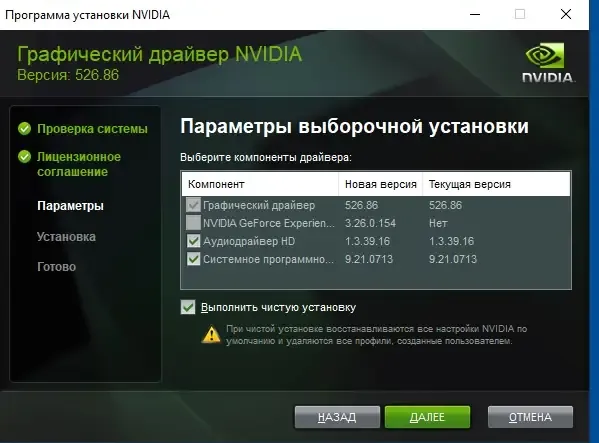Enable NVIDIA GeForce Experience component checkbox
The height and width of the screenshot is (443, 599).
(x=193, y=223)
